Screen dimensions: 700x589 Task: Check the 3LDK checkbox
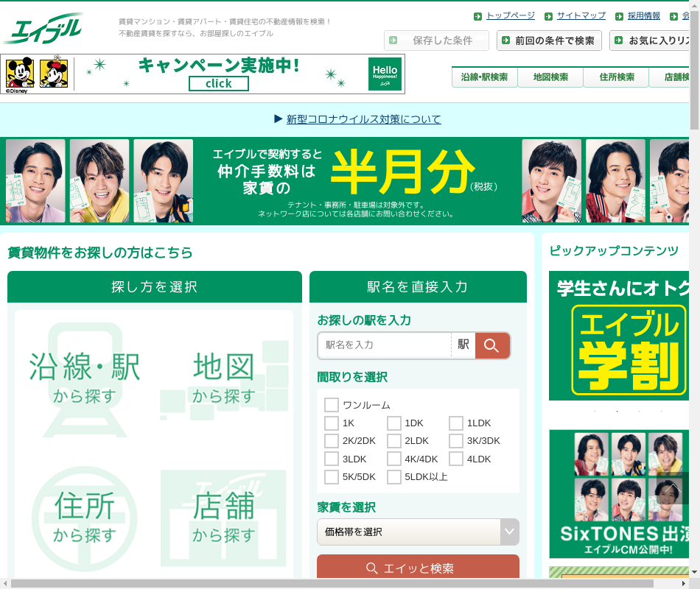[332, 459]
